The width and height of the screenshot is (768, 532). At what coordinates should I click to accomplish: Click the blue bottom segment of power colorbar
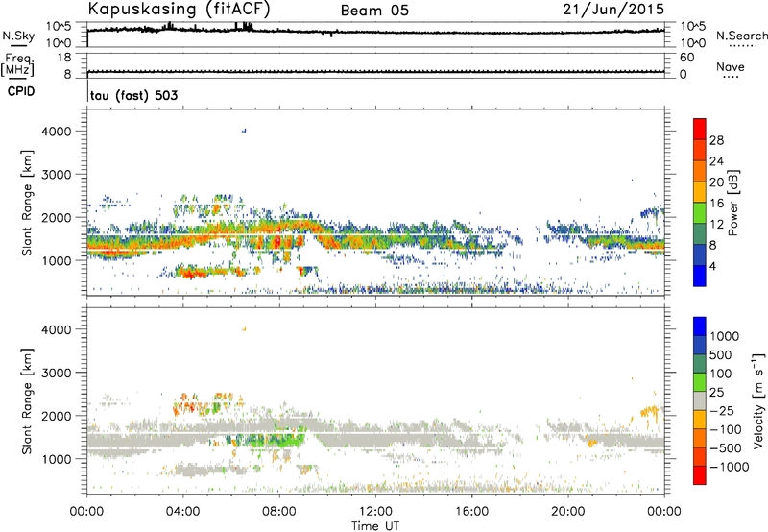pyautogui.click(x=700, y=276)
